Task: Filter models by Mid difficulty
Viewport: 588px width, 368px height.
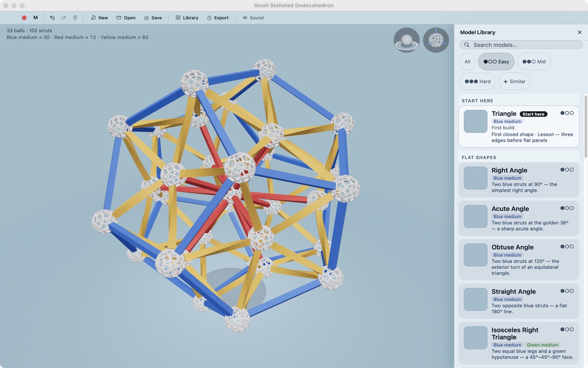Action: tap(534, 62)
